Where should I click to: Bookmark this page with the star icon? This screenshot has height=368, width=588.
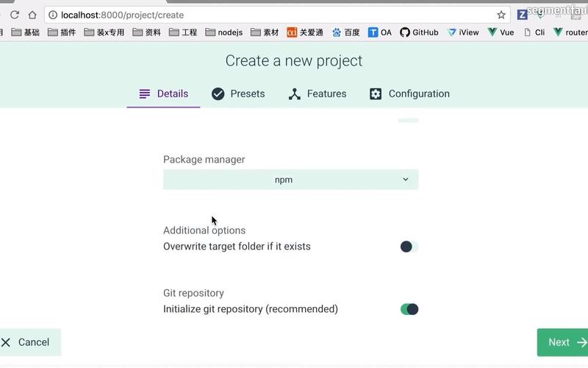tap(501, 15)
